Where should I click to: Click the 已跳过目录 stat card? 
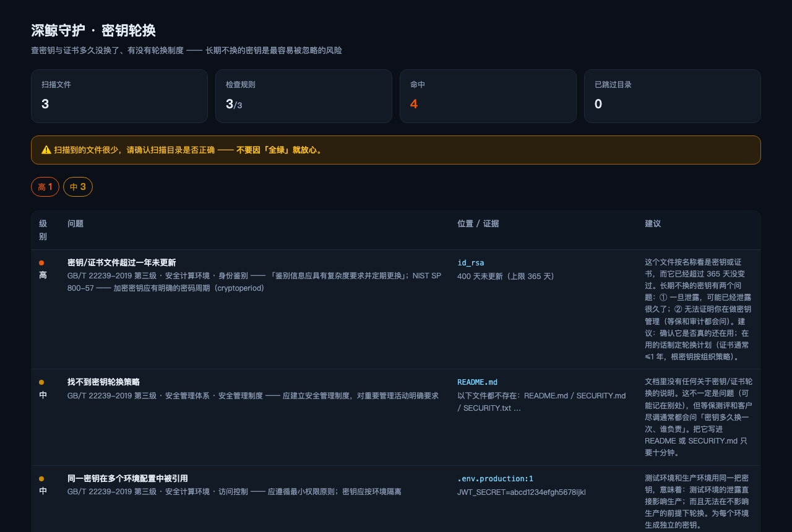[673, 96]
